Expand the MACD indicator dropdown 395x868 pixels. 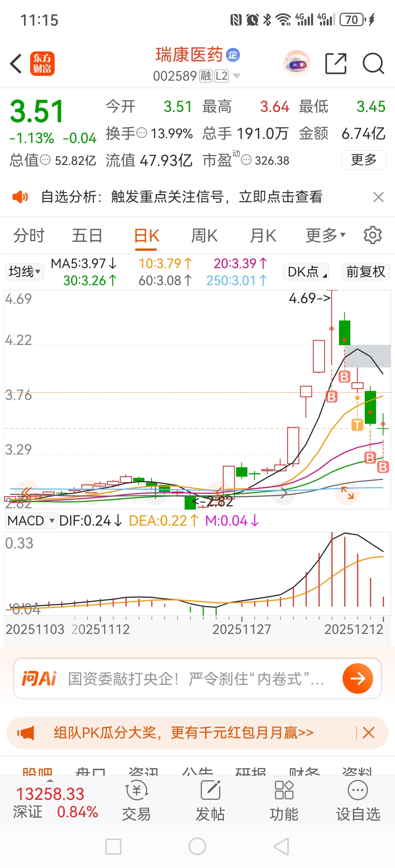(31, 520)
